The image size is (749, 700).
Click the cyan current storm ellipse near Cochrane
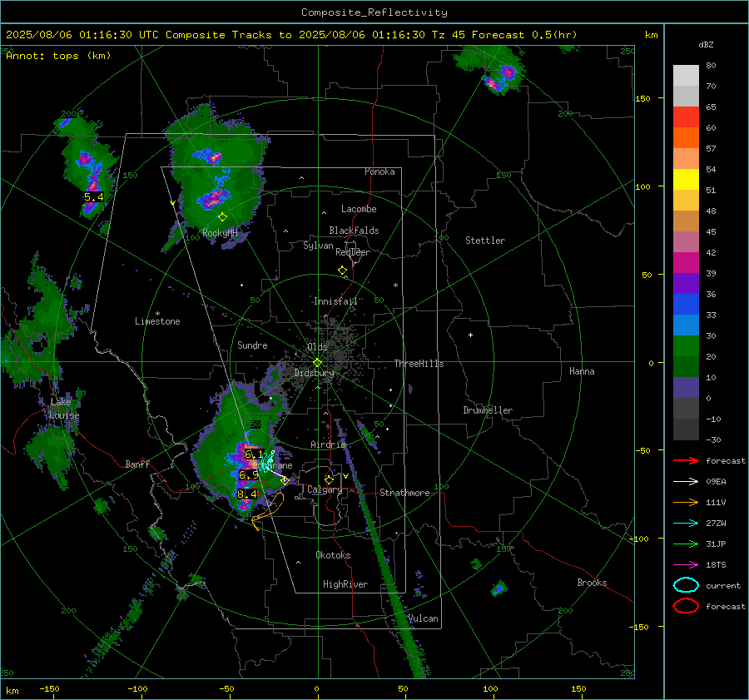(x=266, y=461)
